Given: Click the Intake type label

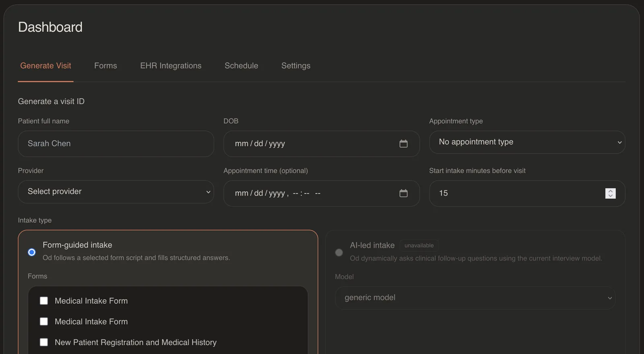Looking at the screenshot, I should (x=35, y=220).
